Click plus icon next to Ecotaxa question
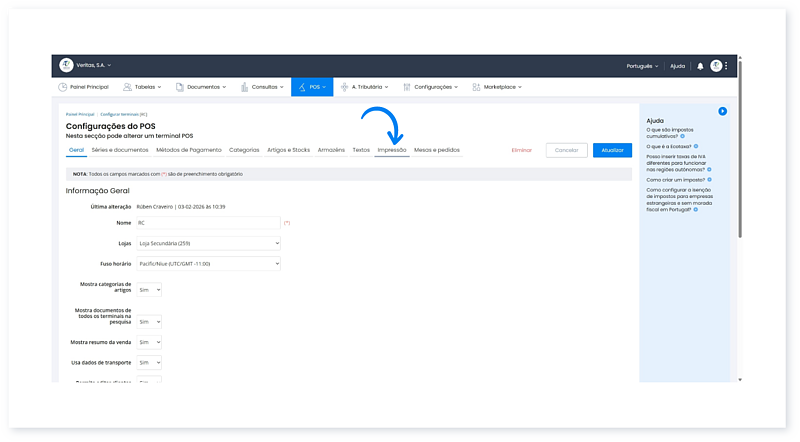This screenshot has width=800, height=442. [696, 146]
